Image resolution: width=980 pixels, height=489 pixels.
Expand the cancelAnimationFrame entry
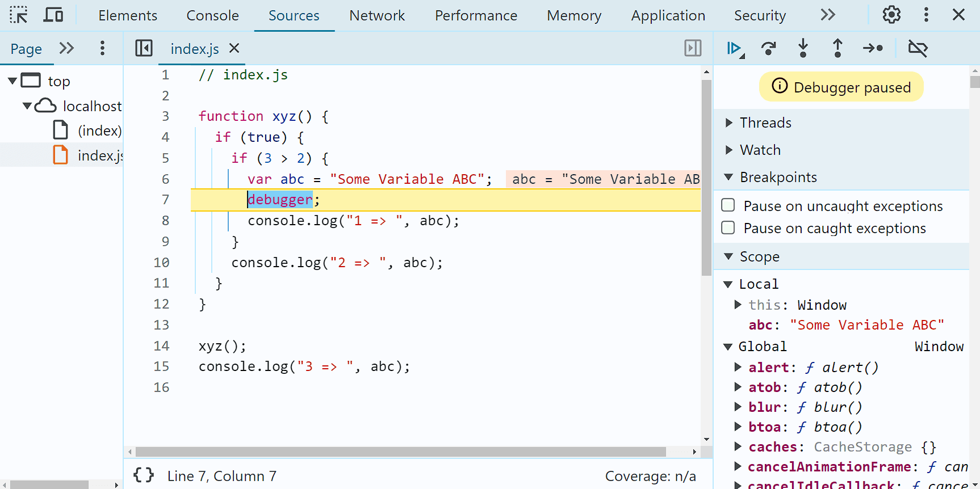pyautogui.click(x=738, y=466)
